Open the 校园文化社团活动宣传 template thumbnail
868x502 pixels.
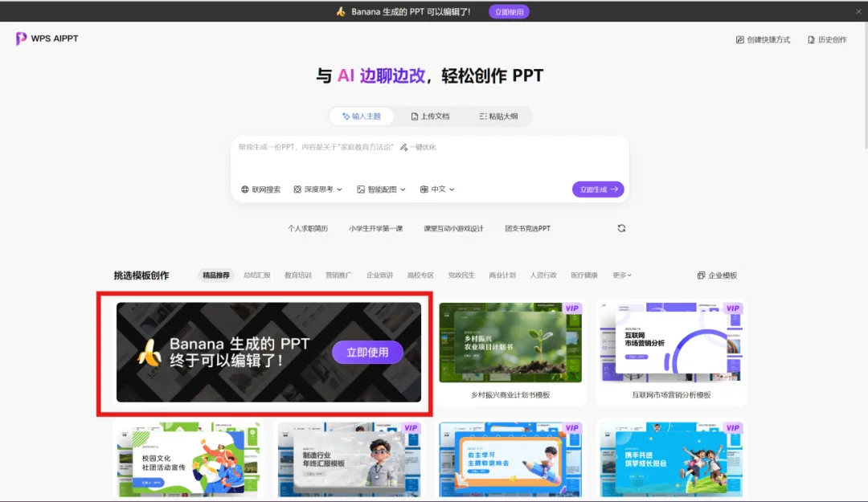188,460
